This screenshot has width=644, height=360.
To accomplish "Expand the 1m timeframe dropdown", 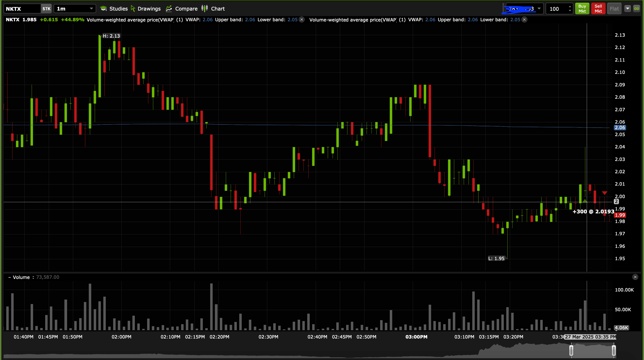I will click(x=91, y=9).
